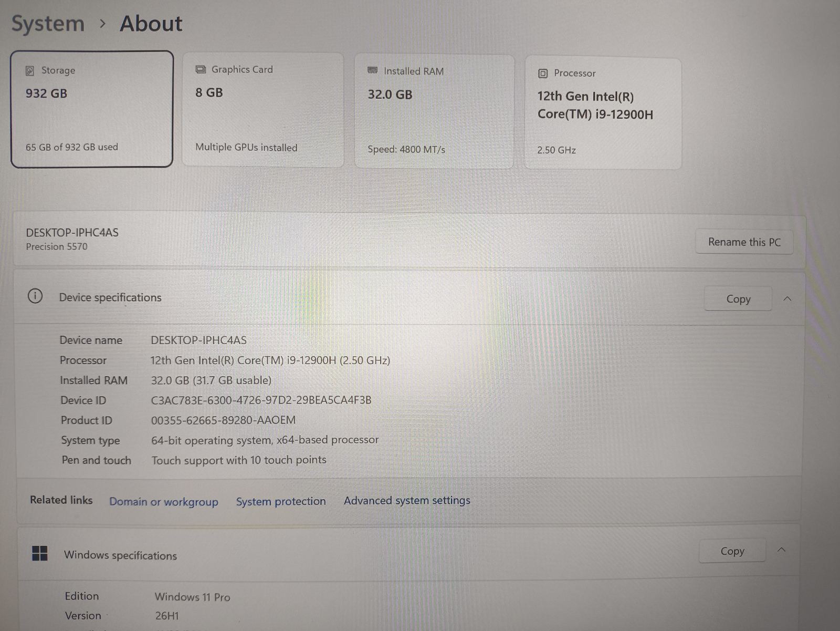Click Device name value DESKTOP-IPHC4AS in specifications
Viewport: 840px width, 631px height.
point(198,340)
